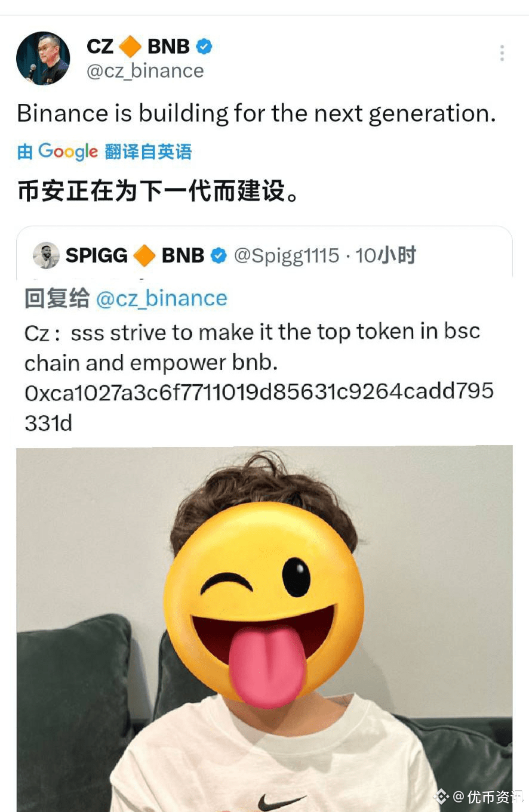Click the @cz_binance mention in the reply line
529x812 pixels.
coord(161,298)
